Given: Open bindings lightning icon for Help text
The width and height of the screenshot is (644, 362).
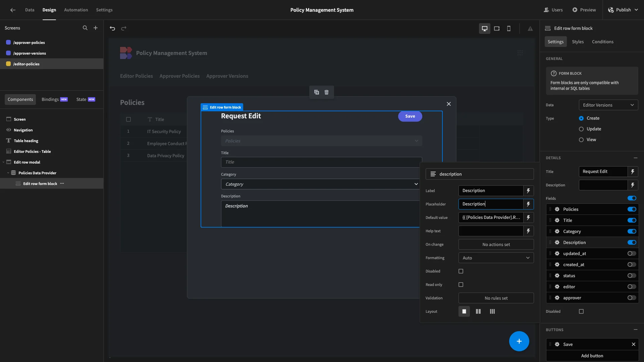Looking at the screenshot, I should point(529,231).
